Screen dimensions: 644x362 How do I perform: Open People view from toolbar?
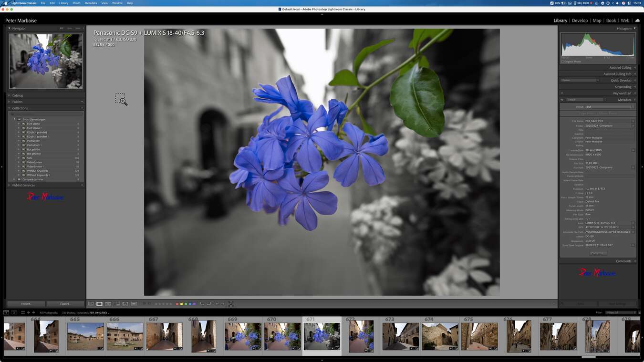coord(125,304)
